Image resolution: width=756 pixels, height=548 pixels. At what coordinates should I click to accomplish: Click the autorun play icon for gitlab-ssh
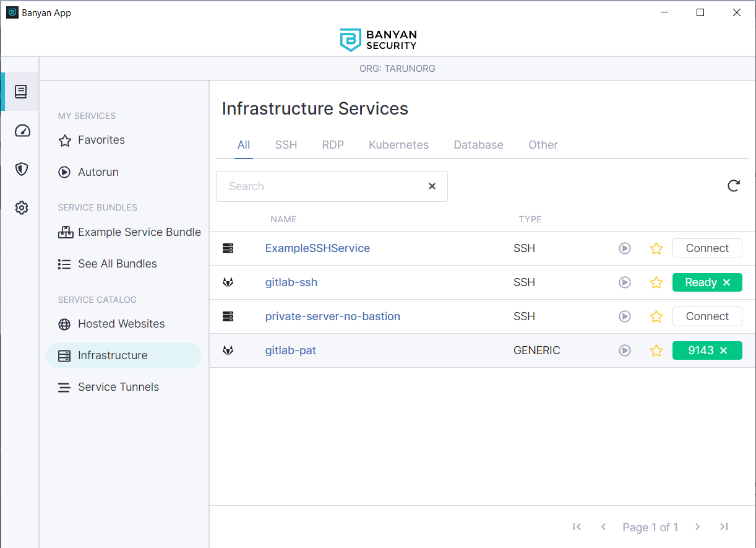(625, 282)
